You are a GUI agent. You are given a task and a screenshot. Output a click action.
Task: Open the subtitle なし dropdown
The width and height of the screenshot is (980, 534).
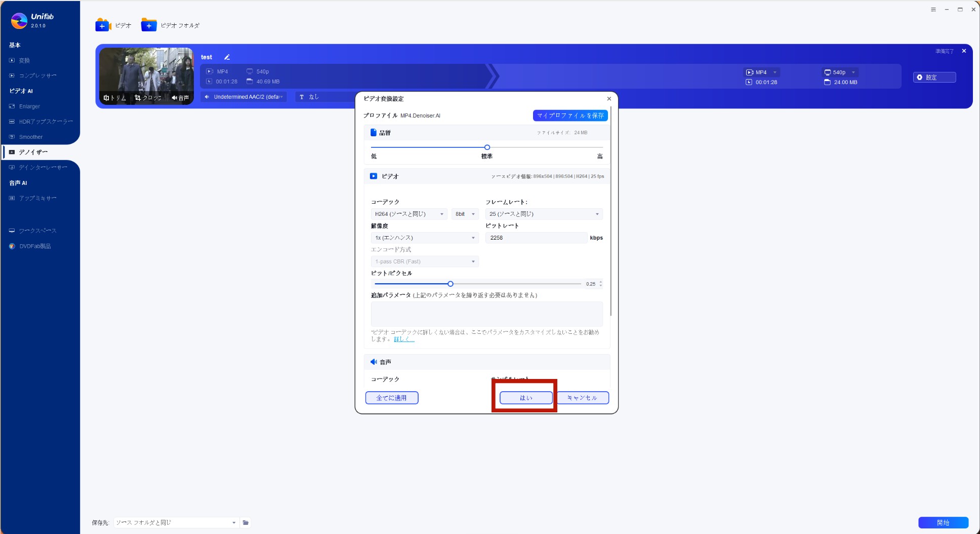pyautogui.click(x=324, y=97)
